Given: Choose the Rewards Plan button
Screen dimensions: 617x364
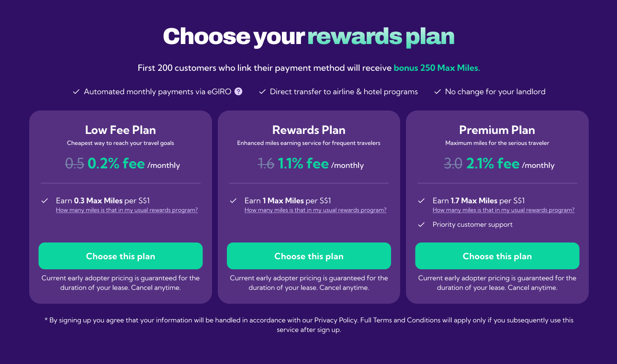Looking at the screenshot, I should [x=309, y=256].
